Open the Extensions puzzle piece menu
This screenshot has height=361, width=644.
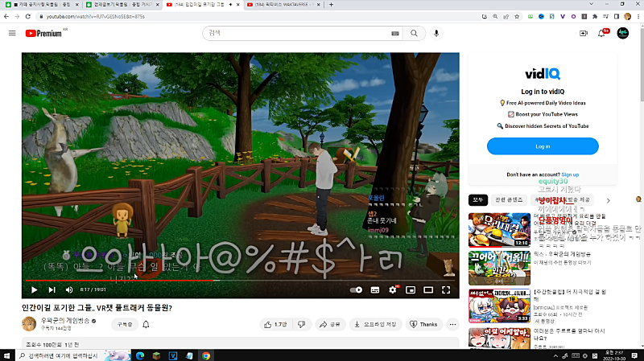595,16
